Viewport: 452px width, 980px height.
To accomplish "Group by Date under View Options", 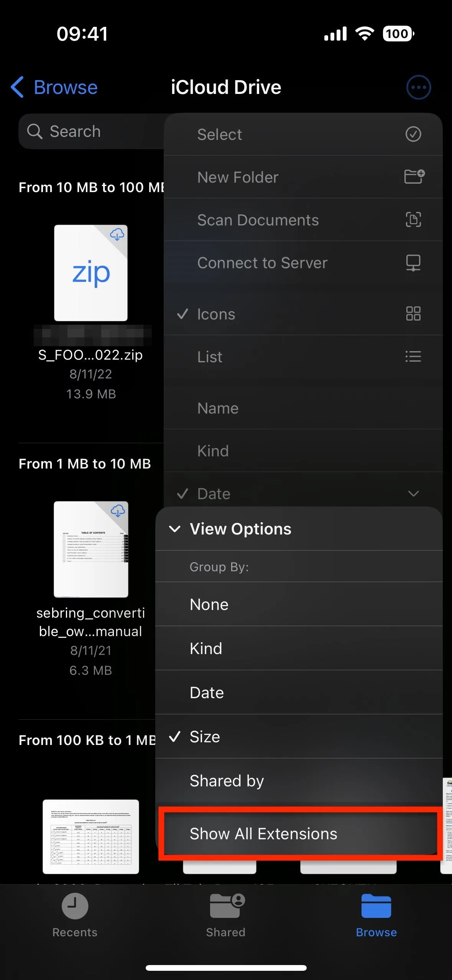I will tap(299, 692).
